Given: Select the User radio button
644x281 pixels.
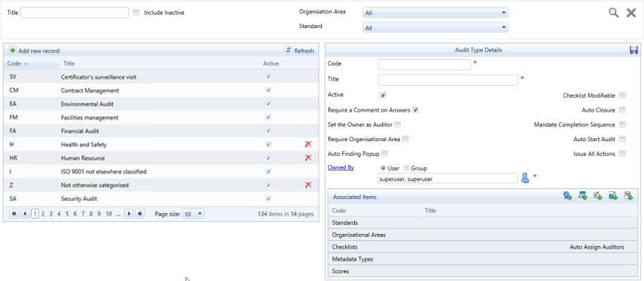Looking at the screenshot, I should (383, 168).
